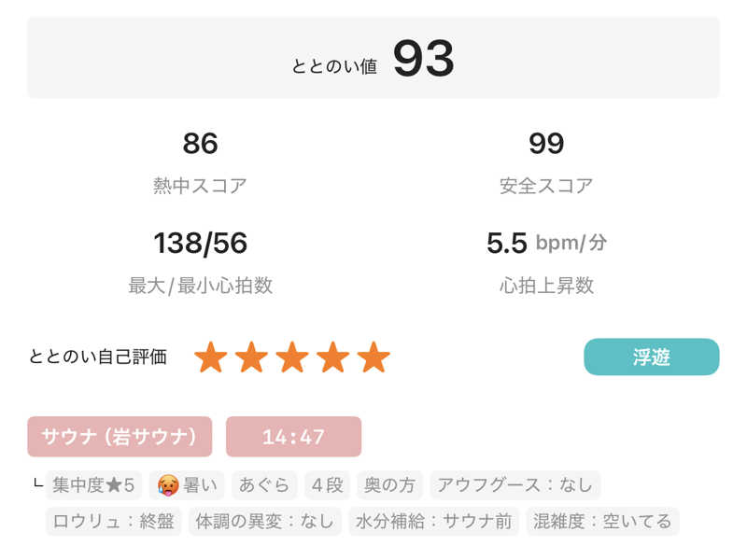Image resolution: width=747 pixels, height=560 pixels.
Task: Click the first orange rating star
Action: tap(210, 357)
